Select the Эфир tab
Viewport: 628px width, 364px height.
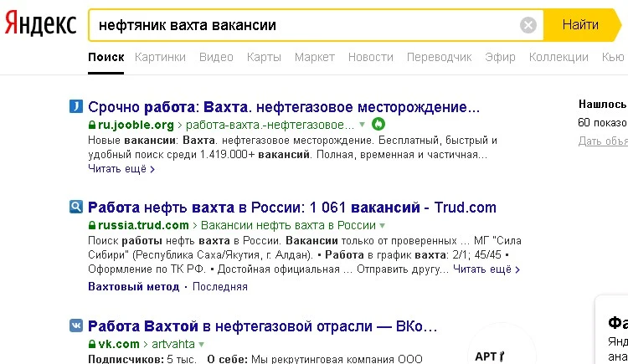point(500,57)
